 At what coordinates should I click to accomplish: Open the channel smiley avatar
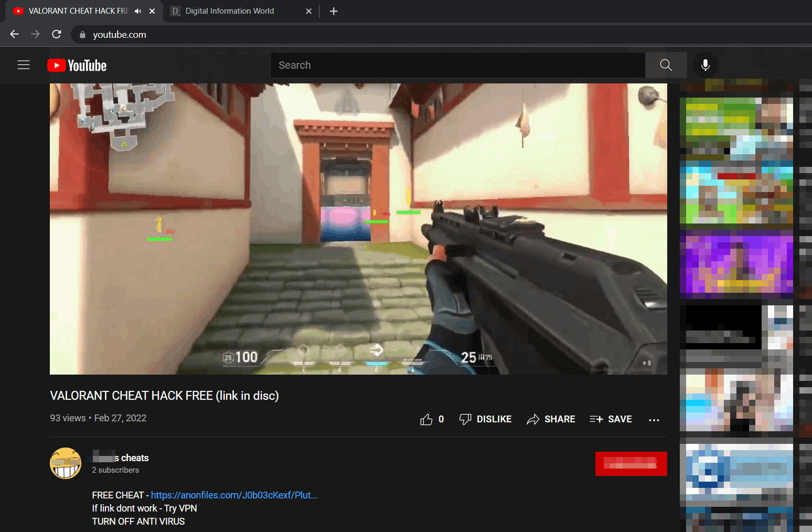pyautogui.click(x=66, y=463)
